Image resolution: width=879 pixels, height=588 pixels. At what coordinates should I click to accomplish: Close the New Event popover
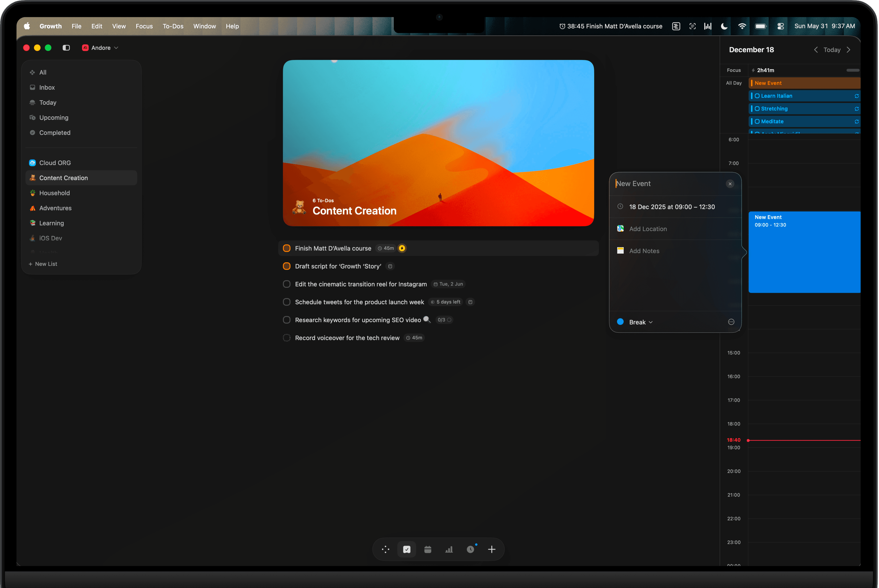click(730, 184)
